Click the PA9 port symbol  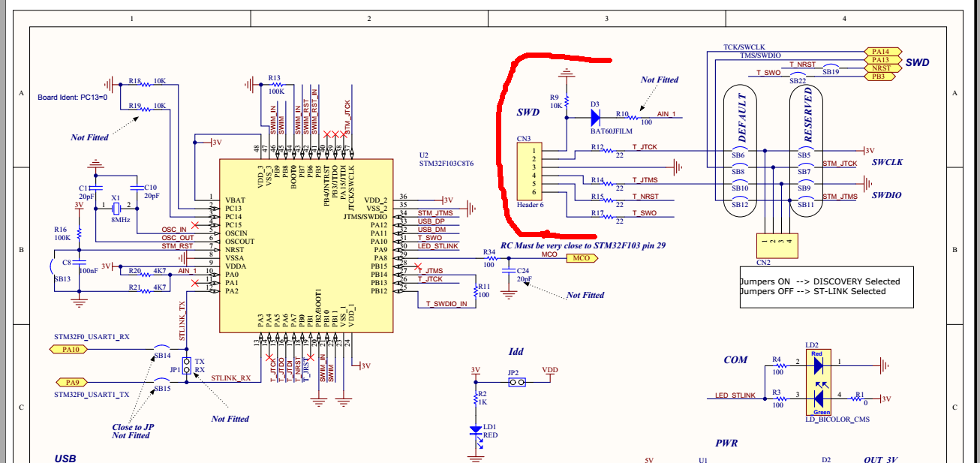(71, 381)
